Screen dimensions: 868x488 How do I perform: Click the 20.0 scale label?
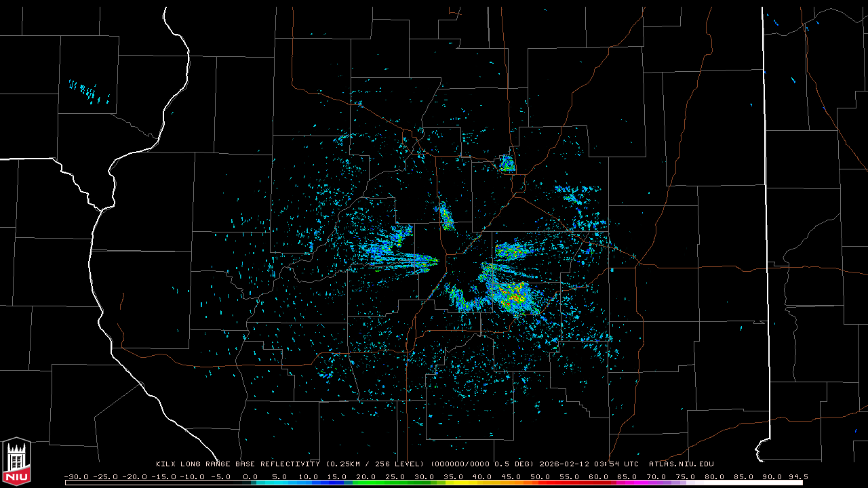366,476
